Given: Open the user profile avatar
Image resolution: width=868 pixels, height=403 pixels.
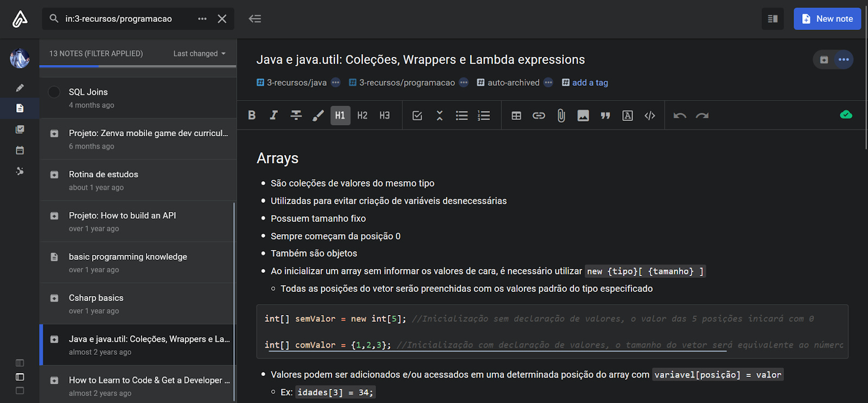Looking at the screenshot, I should coord(20,58).
